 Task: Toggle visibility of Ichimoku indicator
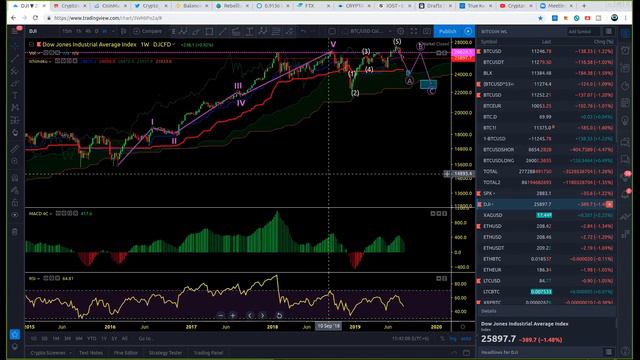[58, 61]
